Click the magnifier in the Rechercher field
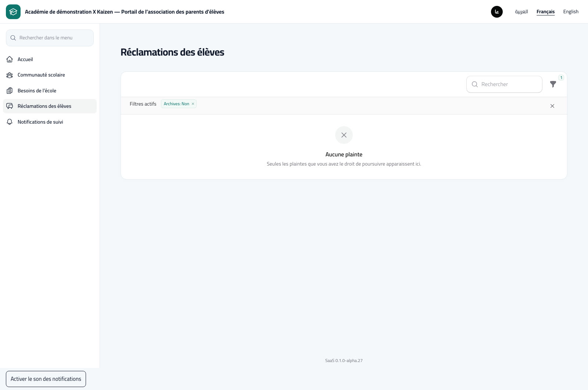Image resolution: width=588 pixels, height=390 pixels. tap(475, 84)
